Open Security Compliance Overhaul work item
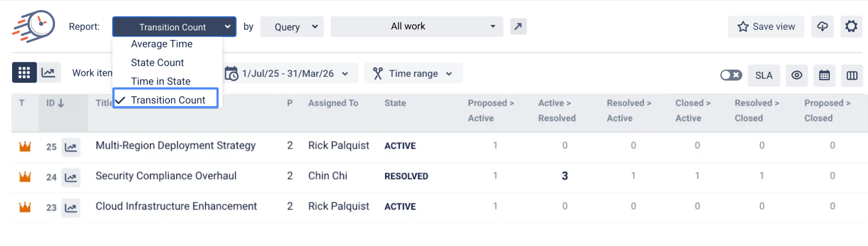 click(166, 176)
